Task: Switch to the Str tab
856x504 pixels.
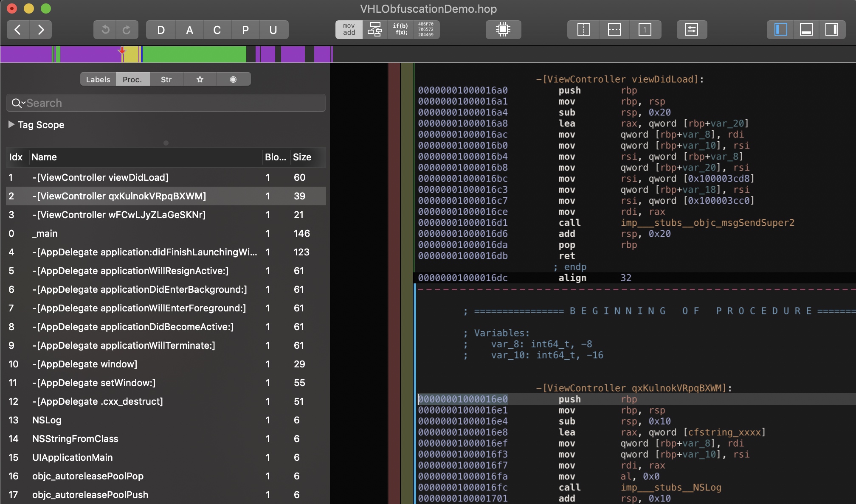Action: click(166, 79)
